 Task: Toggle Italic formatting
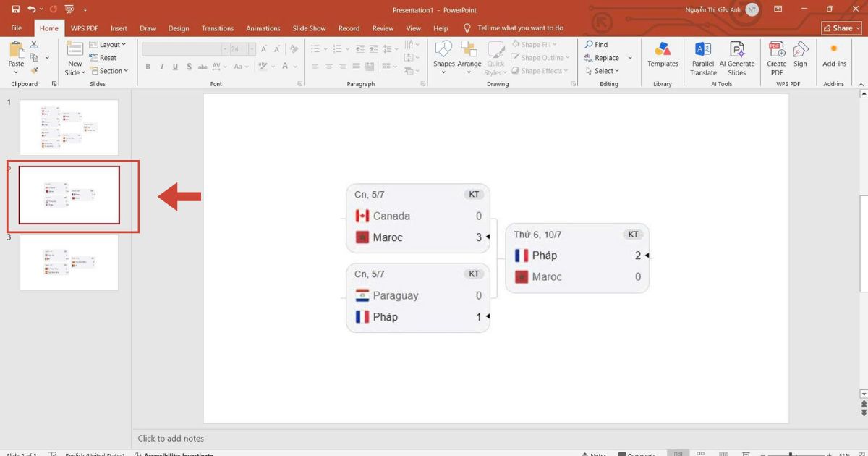point(161,67)
